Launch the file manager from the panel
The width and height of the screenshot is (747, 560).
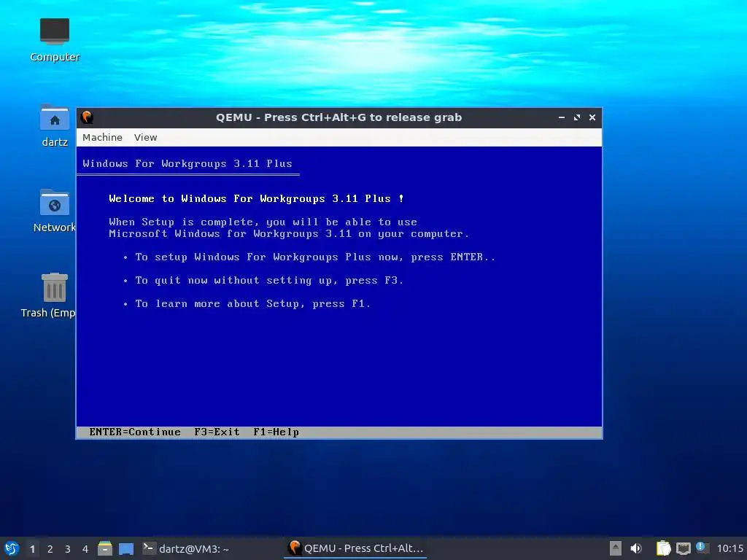click(x=105, y=548)
